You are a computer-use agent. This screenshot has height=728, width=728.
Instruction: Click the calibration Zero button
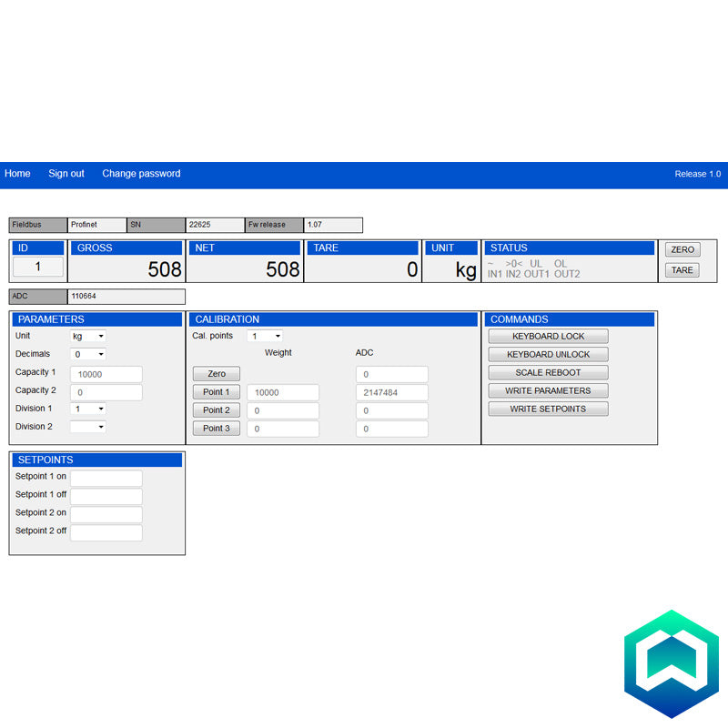click(x=217, y=374)
